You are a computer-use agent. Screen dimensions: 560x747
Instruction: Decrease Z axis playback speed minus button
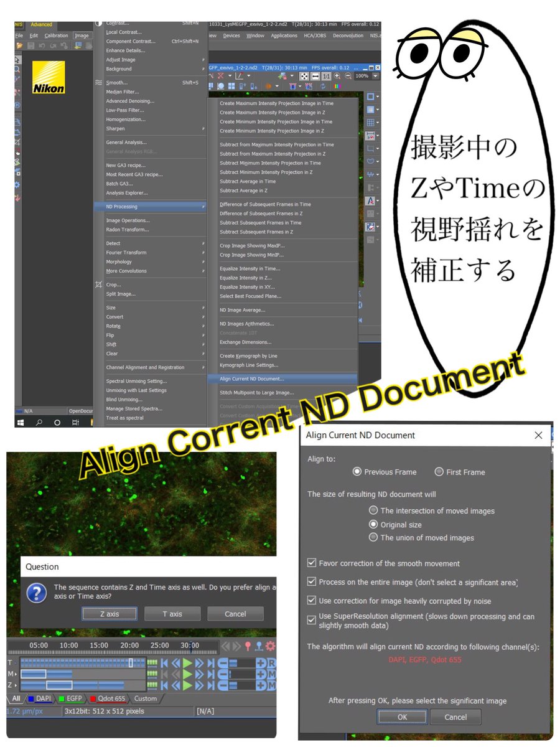tap(222, 685)
